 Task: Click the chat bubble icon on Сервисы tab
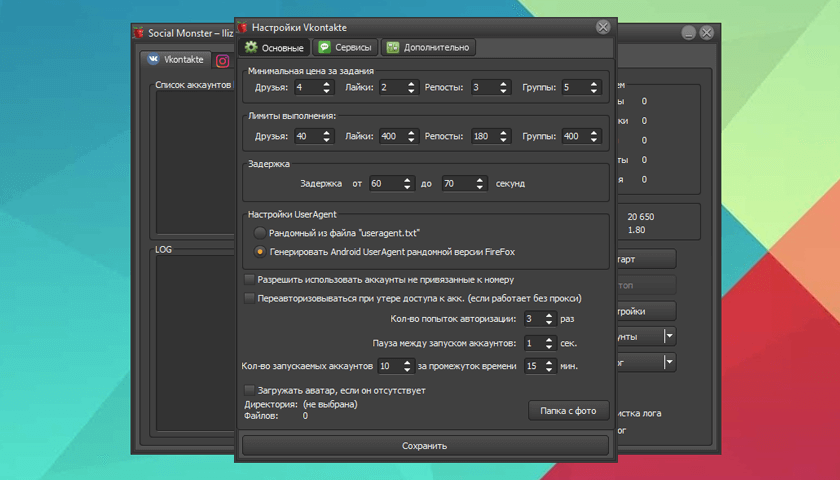(x=324, y=47)
